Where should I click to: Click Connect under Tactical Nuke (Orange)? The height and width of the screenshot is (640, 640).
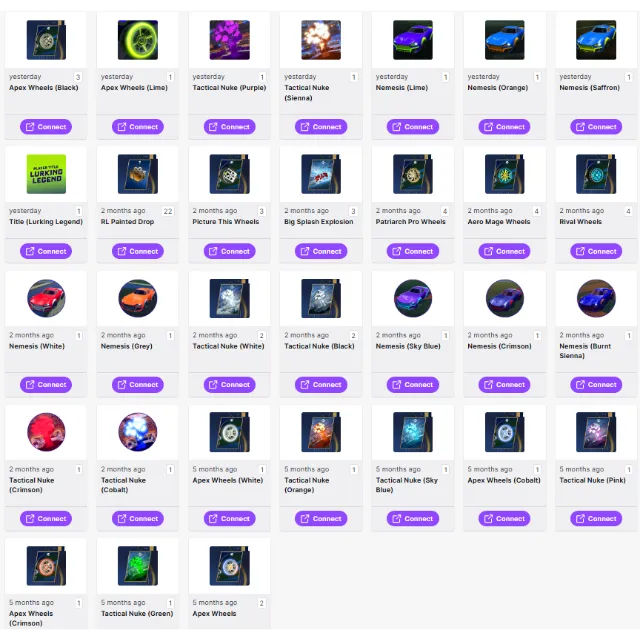click(x=321, y=519)
